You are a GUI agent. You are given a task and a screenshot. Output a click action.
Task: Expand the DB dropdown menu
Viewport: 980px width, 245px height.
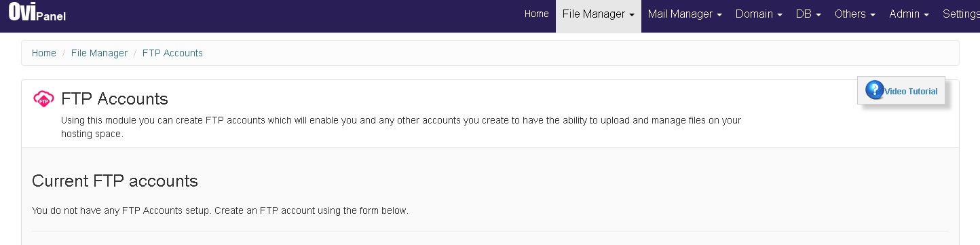point(808,14)
